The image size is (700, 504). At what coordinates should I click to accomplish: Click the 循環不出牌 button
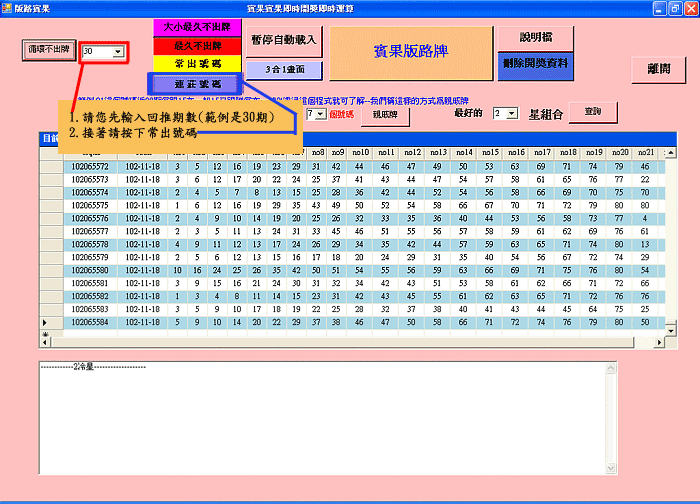click(49, 51)
